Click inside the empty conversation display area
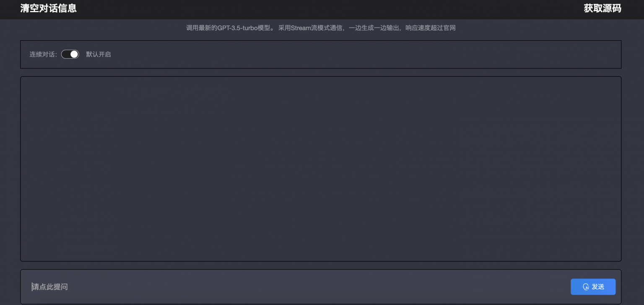This screenshot has height=305, width=644. coord(321,169)
